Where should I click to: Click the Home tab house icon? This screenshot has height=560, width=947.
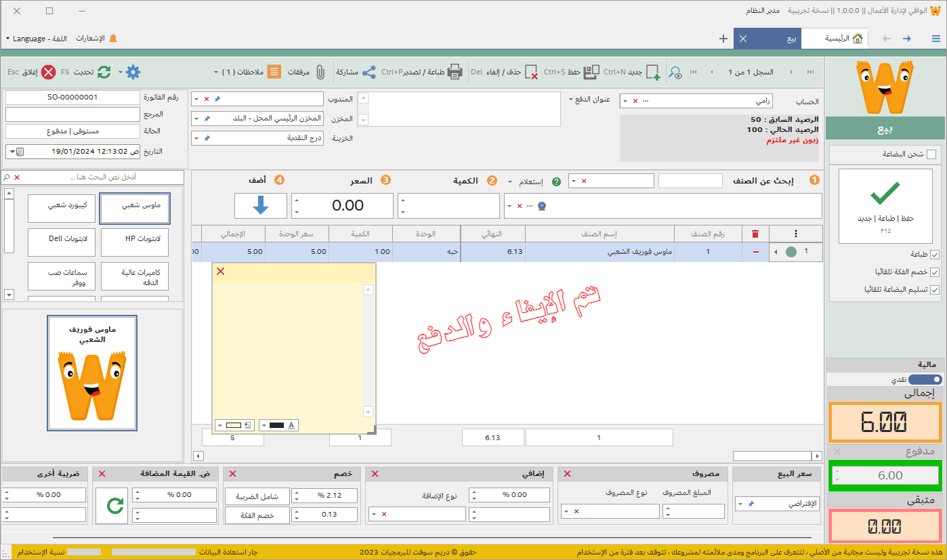pyautogui.click(x=858, y=39)
